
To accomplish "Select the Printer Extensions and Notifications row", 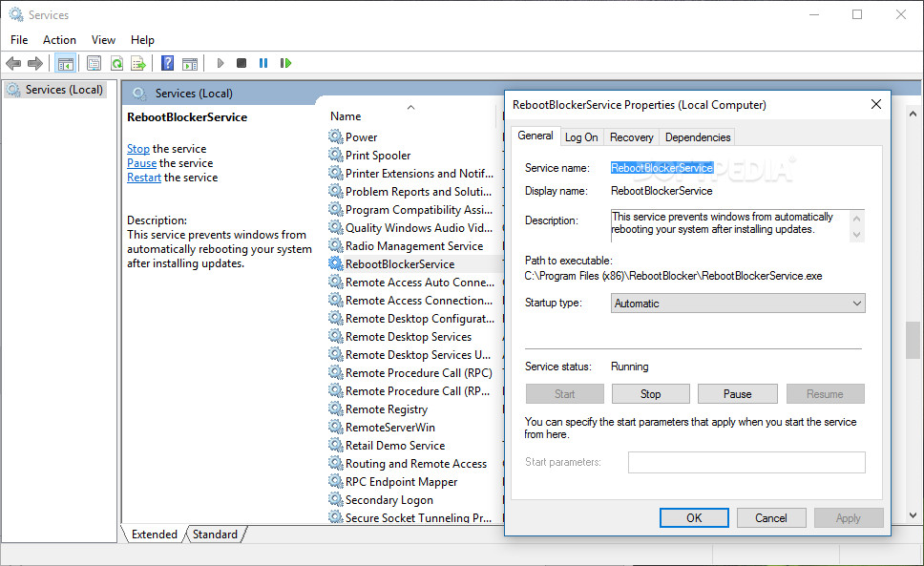I will coord(415,173).
